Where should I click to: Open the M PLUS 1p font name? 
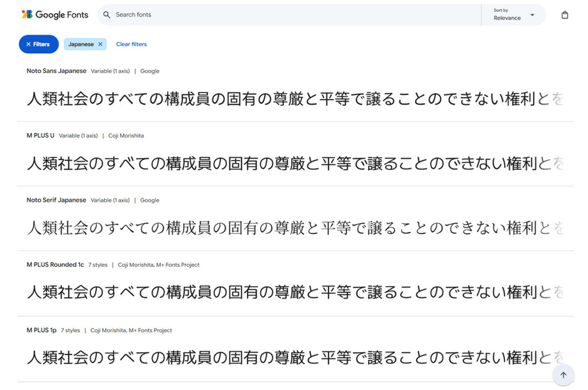pos(41,330)
